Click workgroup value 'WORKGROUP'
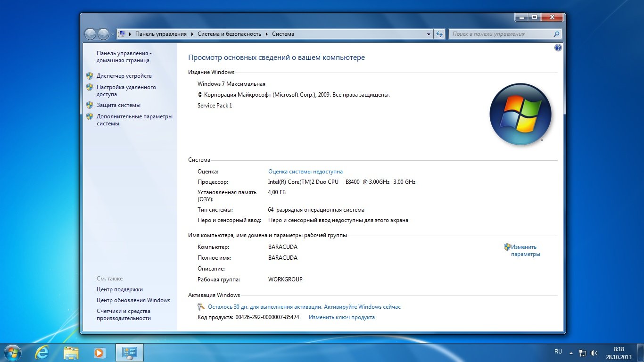Image resolution: width=644 pixels, height=362 pixels. coord(285,280)
